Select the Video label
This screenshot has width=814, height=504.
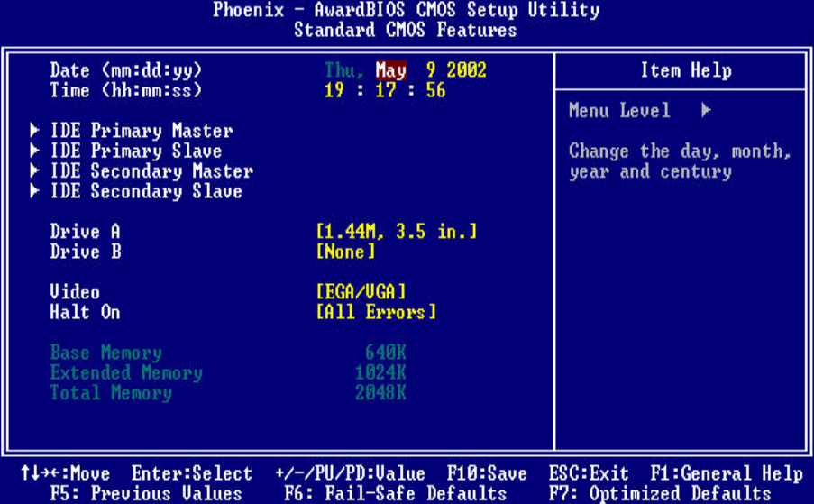[75, 292]
